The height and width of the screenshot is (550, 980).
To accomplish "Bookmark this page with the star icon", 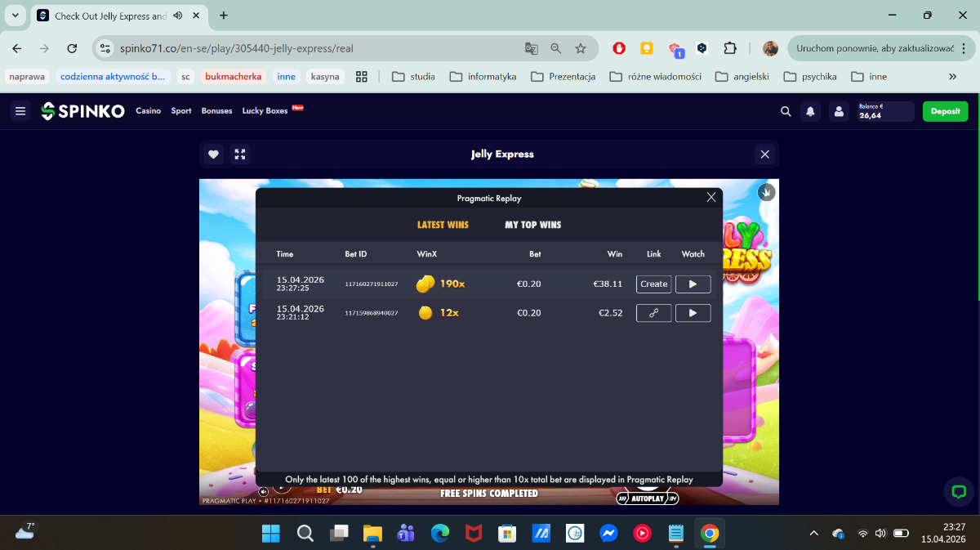I will (x=581, y=48).
